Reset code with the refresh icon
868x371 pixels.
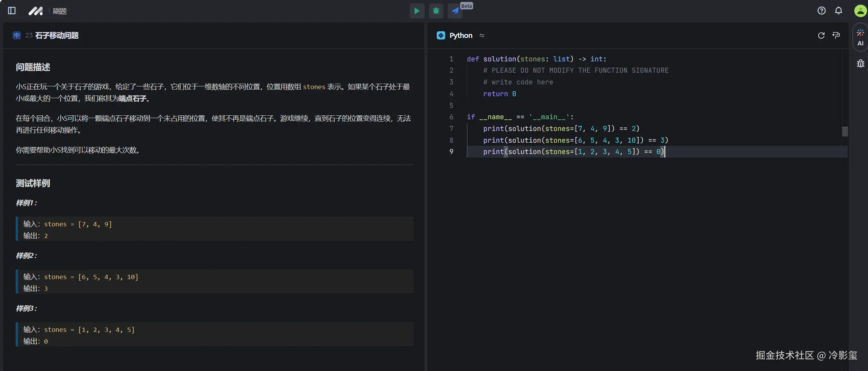click(x=821, y=36)
